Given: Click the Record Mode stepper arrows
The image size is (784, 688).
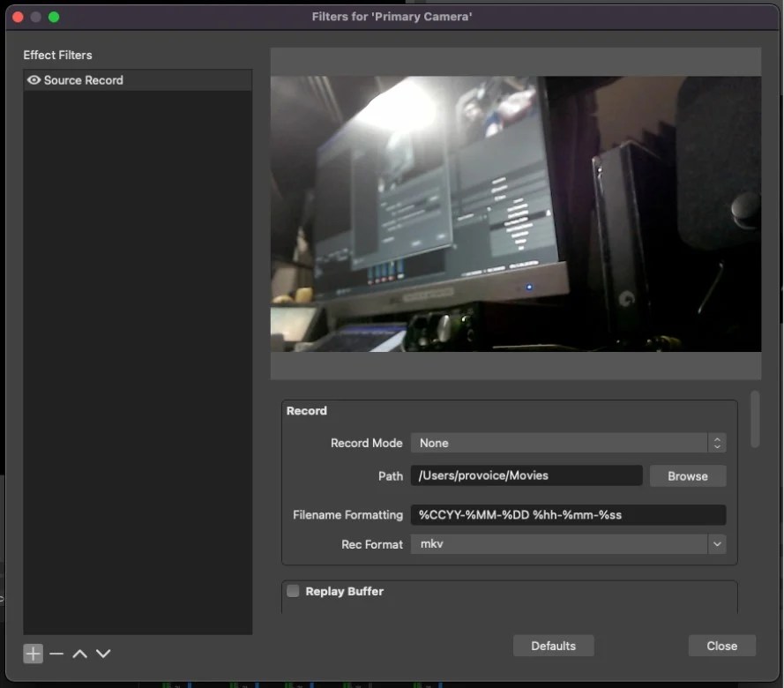Looking at the screenshot, I should point(716,443).
